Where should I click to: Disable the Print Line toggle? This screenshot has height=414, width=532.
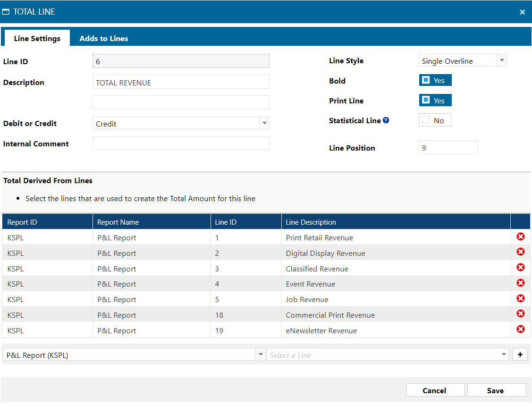[x=435, y=100]
